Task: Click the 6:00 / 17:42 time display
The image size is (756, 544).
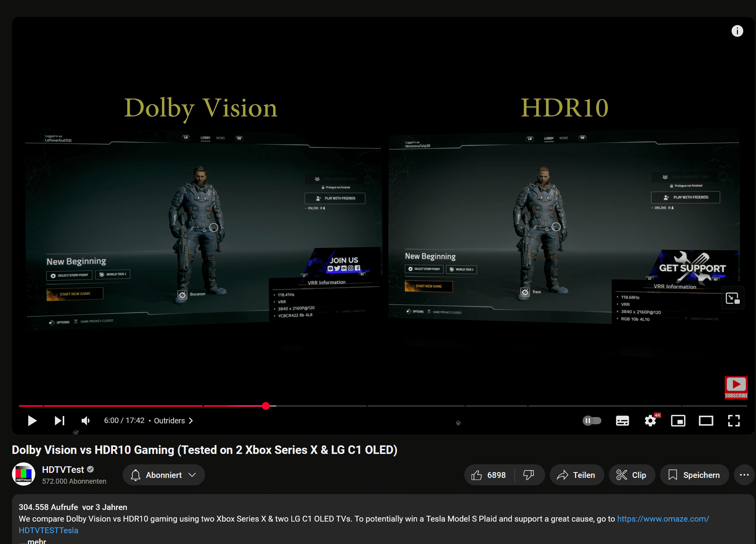Action: pos(124,421)
